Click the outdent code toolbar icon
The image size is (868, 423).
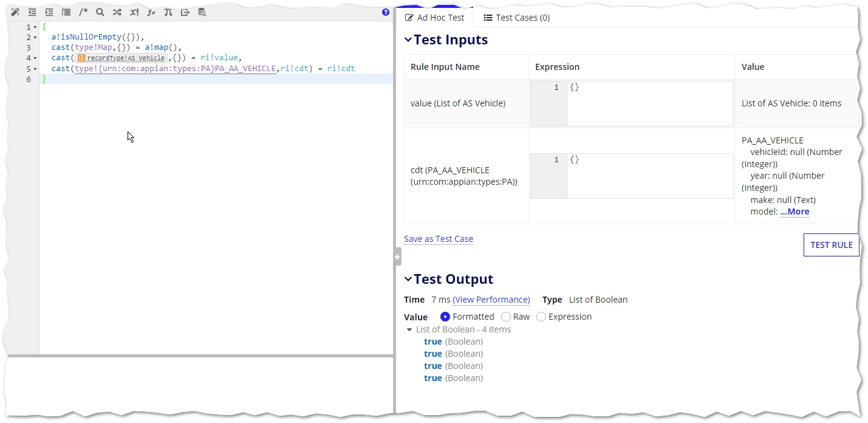click(x=32, y=12)
